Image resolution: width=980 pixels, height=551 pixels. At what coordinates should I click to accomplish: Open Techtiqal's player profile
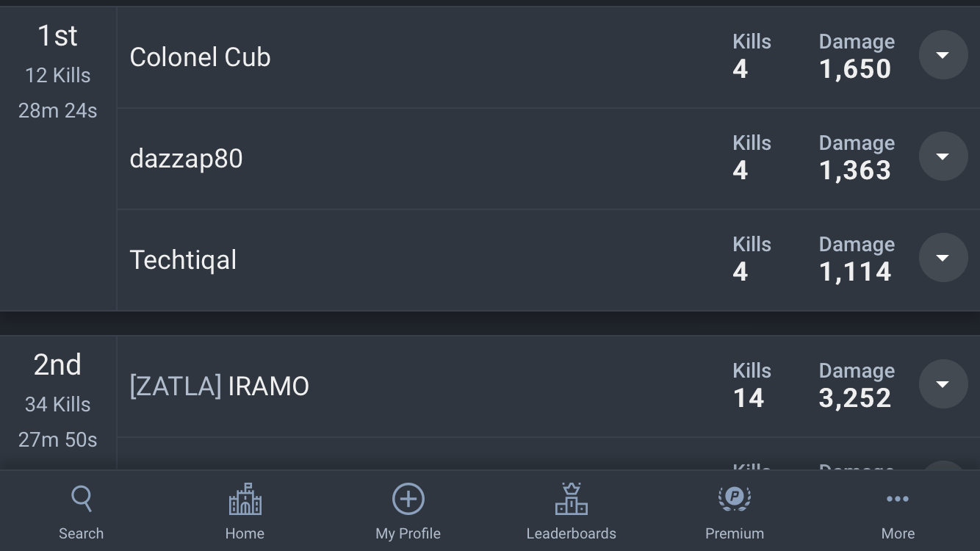click(183, 260)
